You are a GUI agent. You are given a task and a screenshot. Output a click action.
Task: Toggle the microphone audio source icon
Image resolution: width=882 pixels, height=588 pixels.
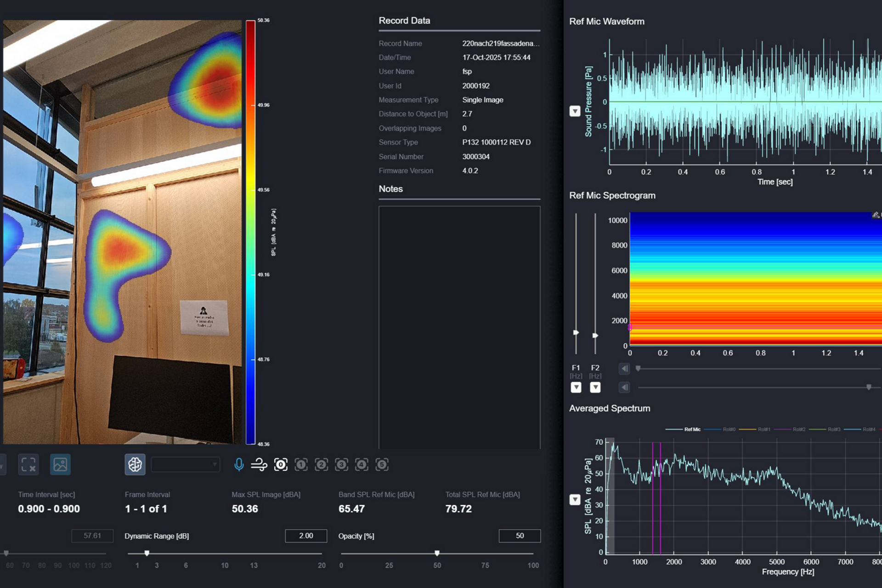click(x=239, y=464)
